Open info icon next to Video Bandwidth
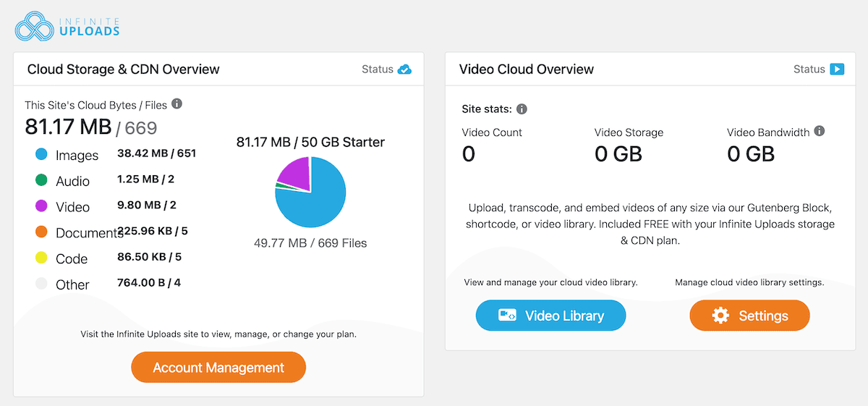The width and height of the screenshot is (868, 406). click(x=820, y=132)
